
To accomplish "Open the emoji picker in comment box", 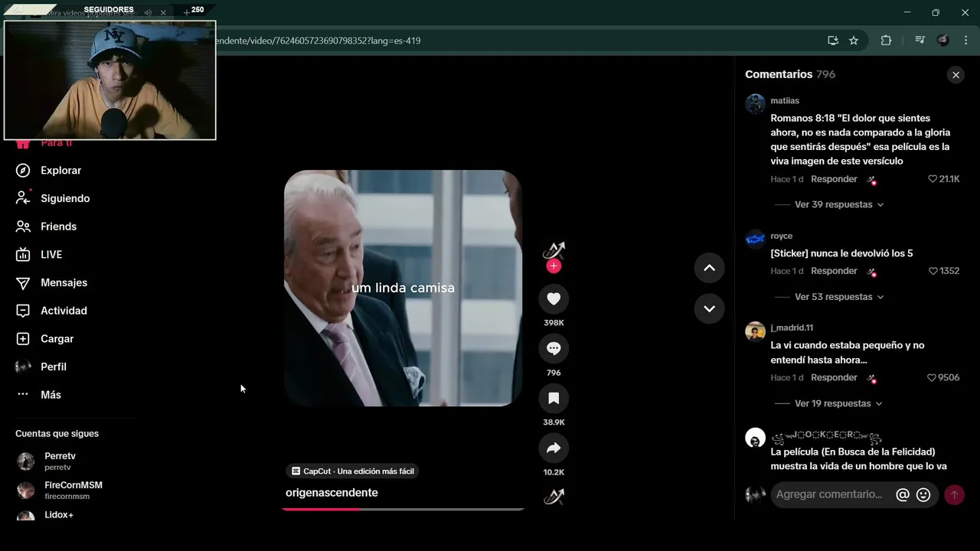I will point(923,495).
